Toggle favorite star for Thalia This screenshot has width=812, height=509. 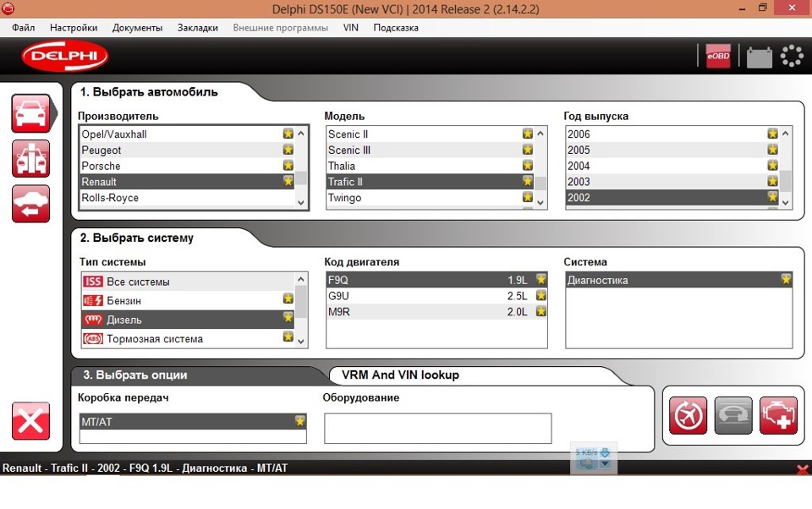[528, 165]
